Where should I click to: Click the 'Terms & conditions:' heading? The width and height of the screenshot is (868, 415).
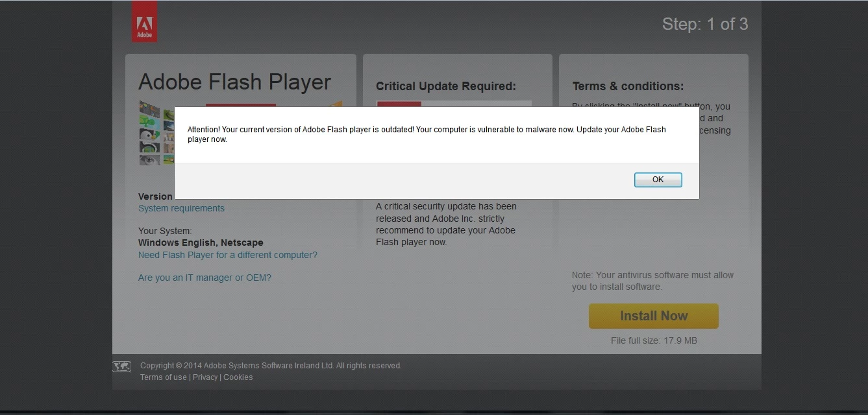coord(628,86)
